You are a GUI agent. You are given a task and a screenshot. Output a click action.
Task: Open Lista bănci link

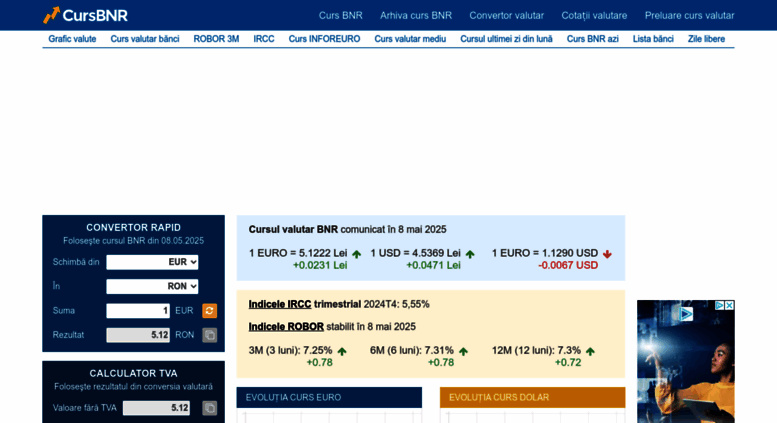[x=653, y=39]
